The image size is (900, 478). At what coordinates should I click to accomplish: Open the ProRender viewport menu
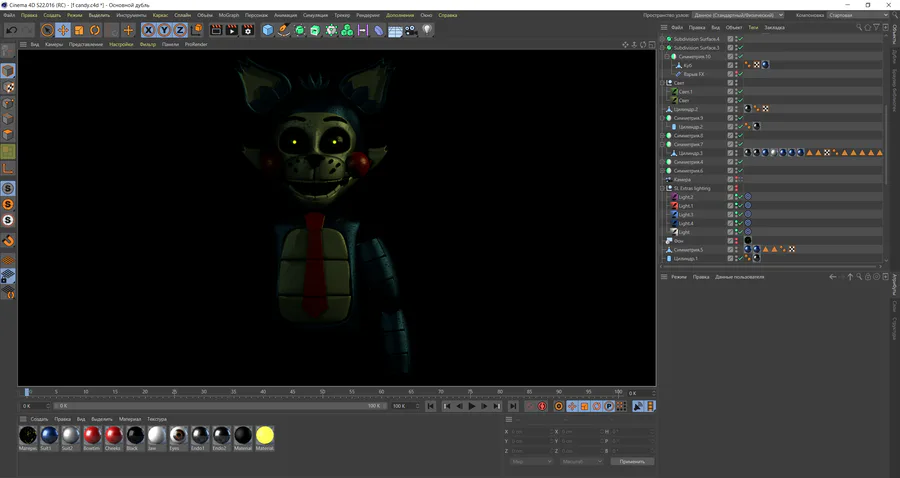[x=196, y=44]
